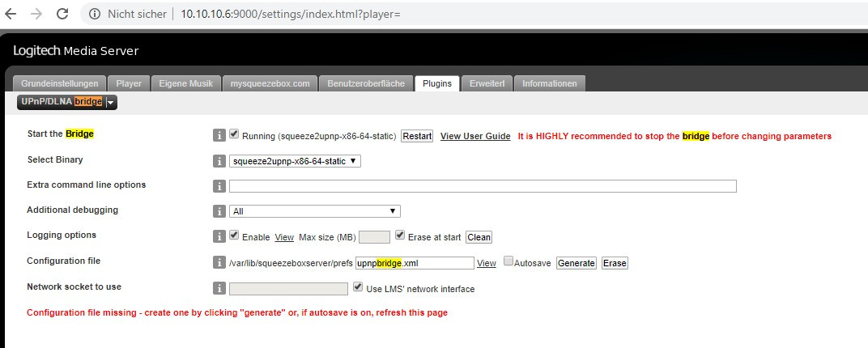Click the /var/lib/squeezeboxserver/prefs path text
The width and height of the screenshot is (868, 348).
click(x=291, y=263)
